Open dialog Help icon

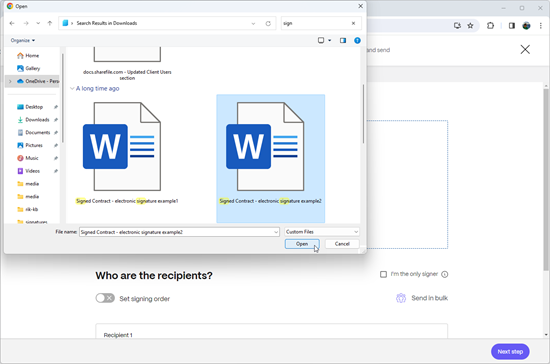click(357, 40)
